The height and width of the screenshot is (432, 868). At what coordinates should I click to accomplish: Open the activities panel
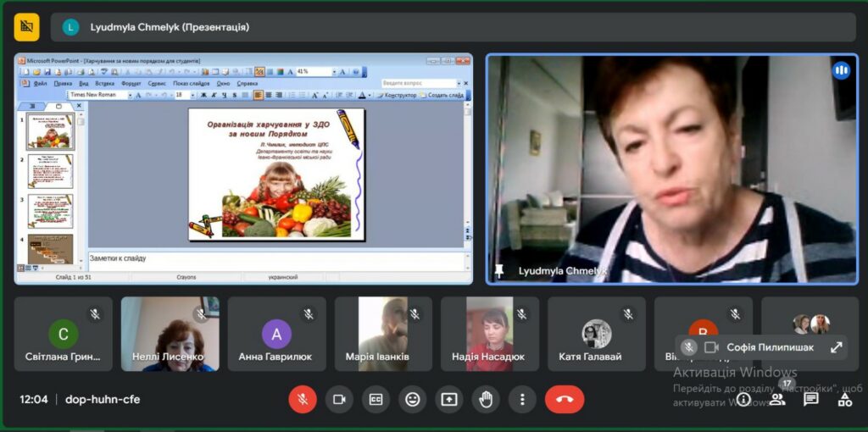point(845,399)
